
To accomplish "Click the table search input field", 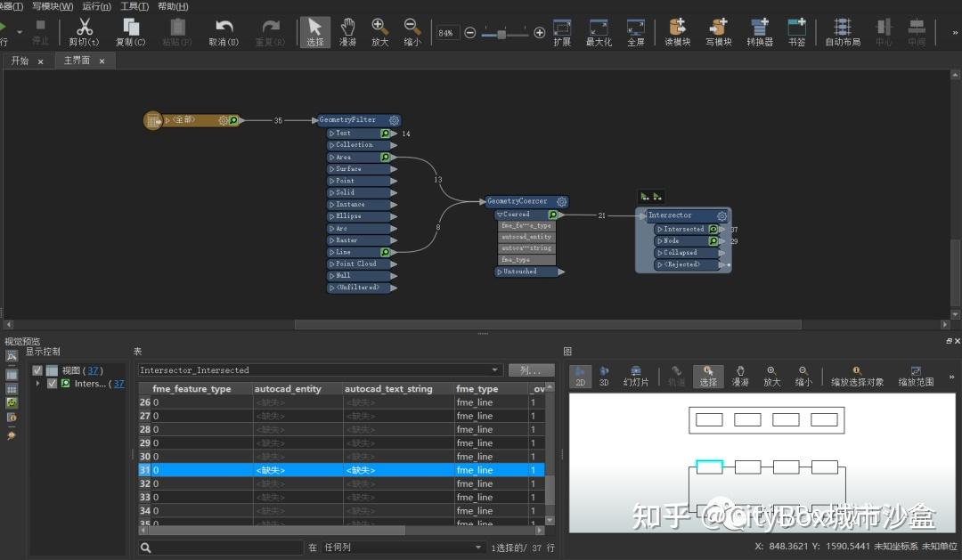I will pos(228,548).
